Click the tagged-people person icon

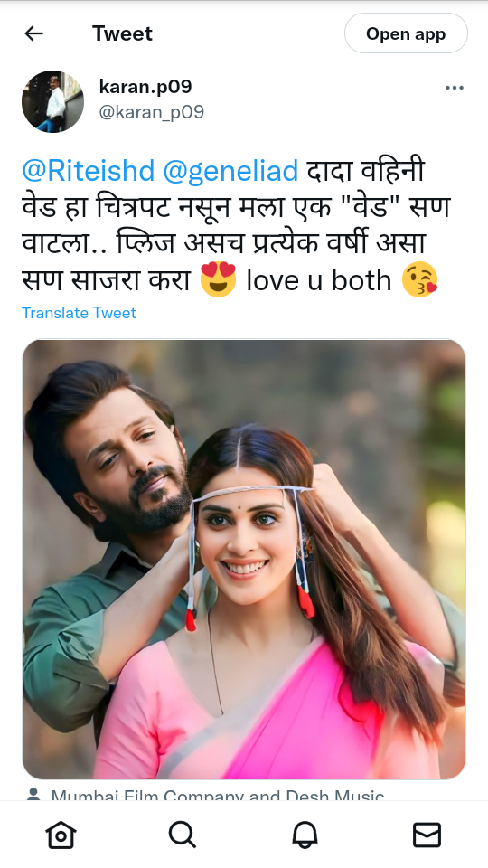(33, 795)
